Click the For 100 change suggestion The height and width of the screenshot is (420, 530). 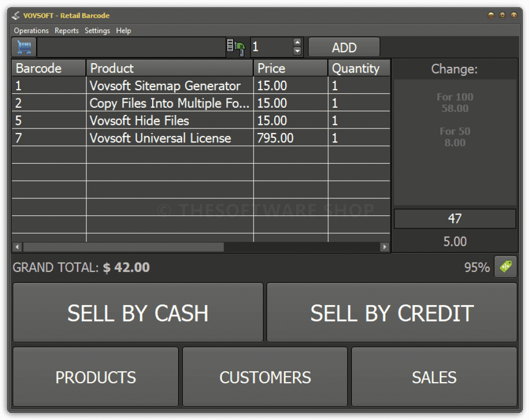(x=455, y=103)
